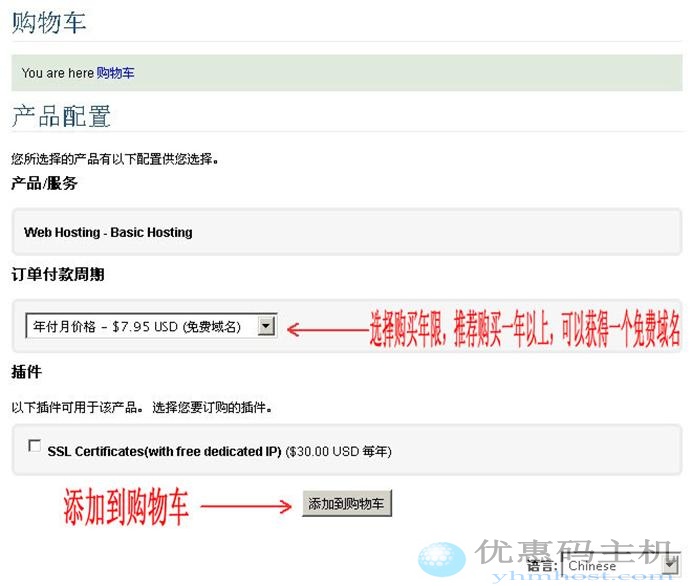Click the 订单付款周期 section label
This screenshot has width=692, height=586.
[x=58, y=274]
